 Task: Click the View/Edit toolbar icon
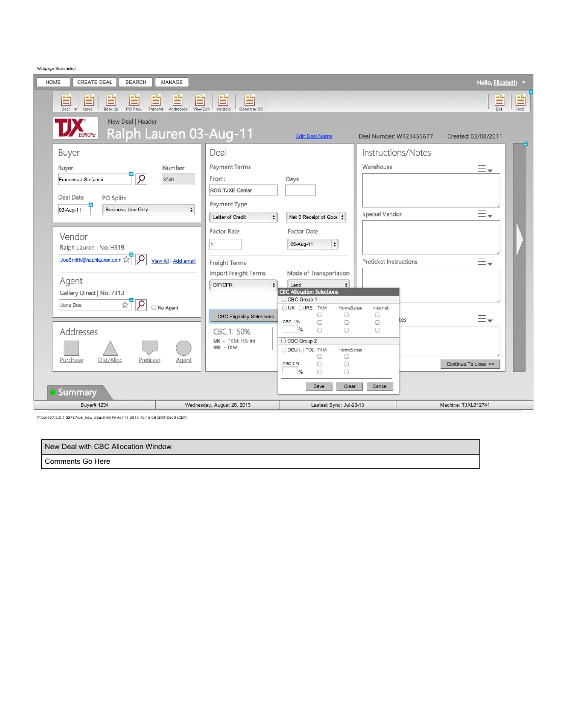(200, 101)
